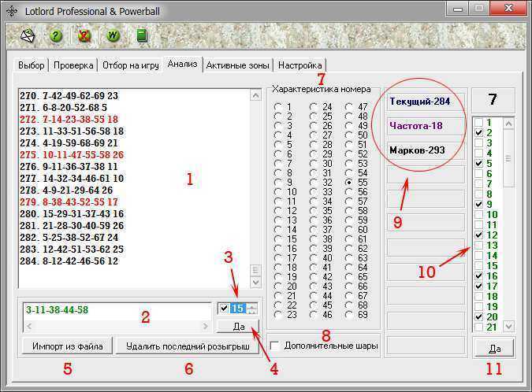Viewport: 532px width, 392px height.
Task: Click draw history scrollbar thumb
Action: pyautogui.click(x=255, y=270)
